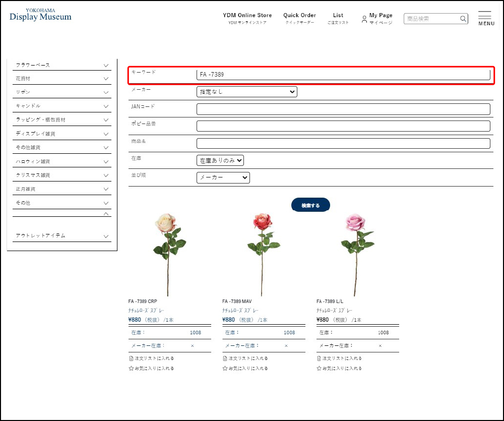Expand the キャンドル category chevron
504x421 pixels.
(x=106, y=106)
